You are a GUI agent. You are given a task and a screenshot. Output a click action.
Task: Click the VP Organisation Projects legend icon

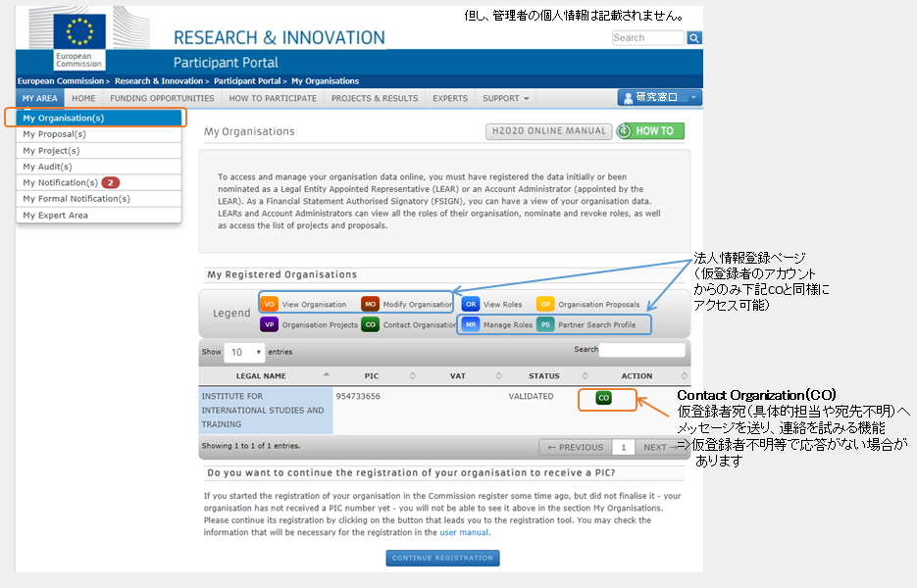pyautogui.click(x=269, y=324)
